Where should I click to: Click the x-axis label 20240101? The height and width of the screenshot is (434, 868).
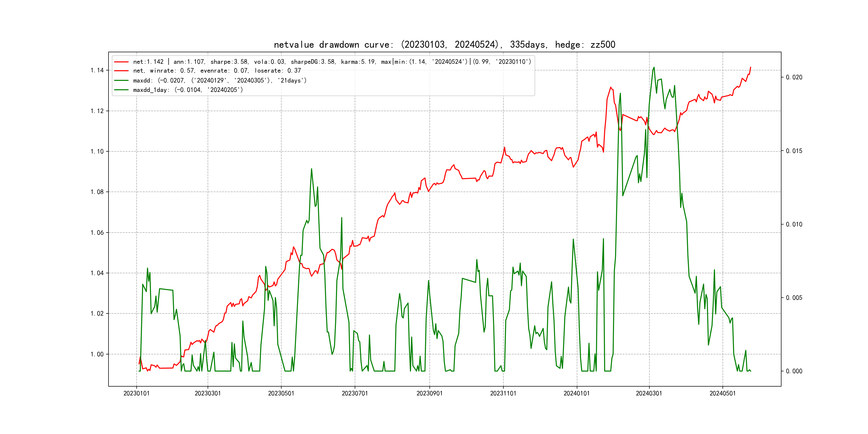(577, 393)
